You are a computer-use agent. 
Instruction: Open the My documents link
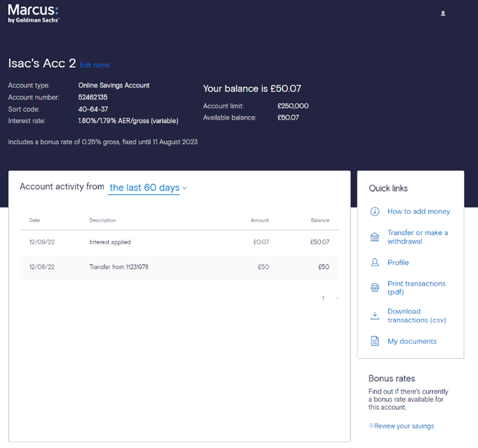coord(412,341)
